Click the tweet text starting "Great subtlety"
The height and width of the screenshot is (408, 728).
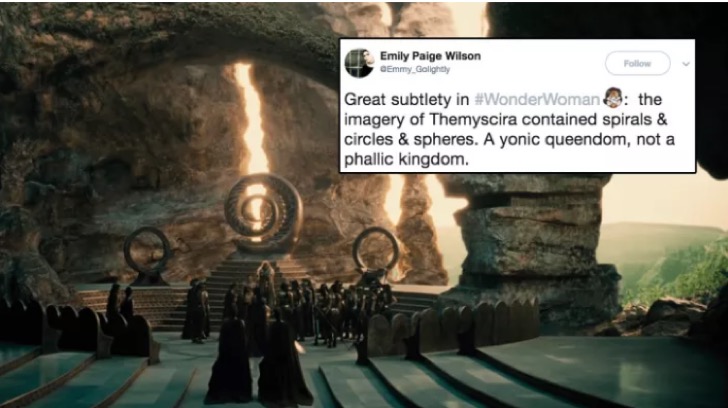[509, 130]
